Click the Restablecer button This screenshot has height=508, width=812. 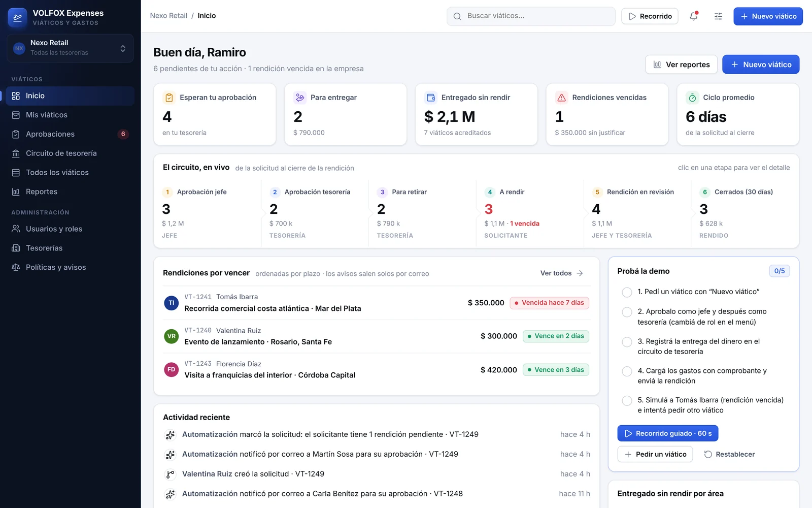tap(729, 454)
